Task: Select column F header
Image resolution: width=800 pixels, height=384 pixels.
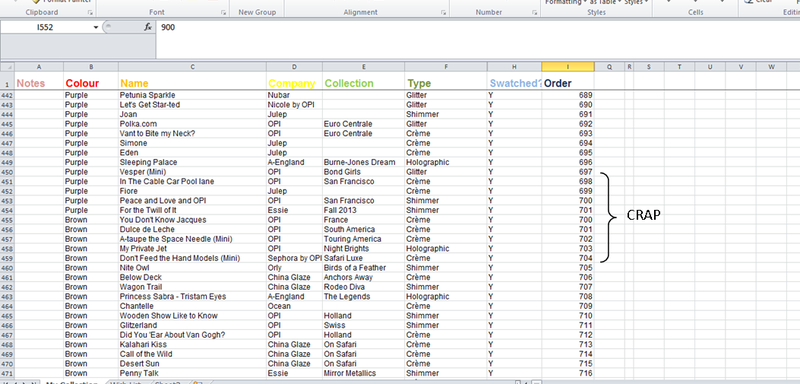Action: pos(446,67)
